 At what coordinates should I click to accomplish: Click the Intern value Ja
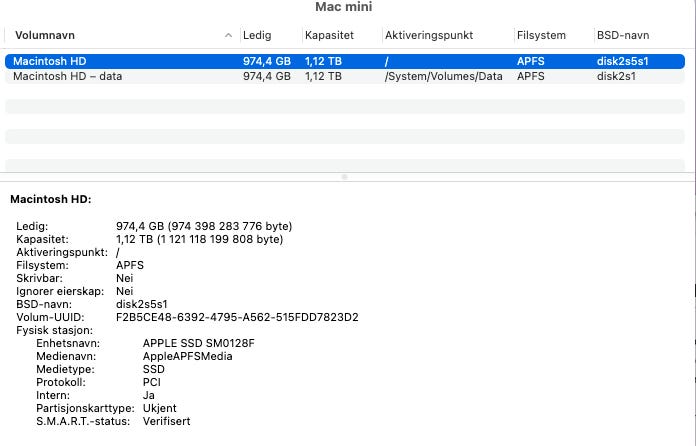click(x=149, y=395)
